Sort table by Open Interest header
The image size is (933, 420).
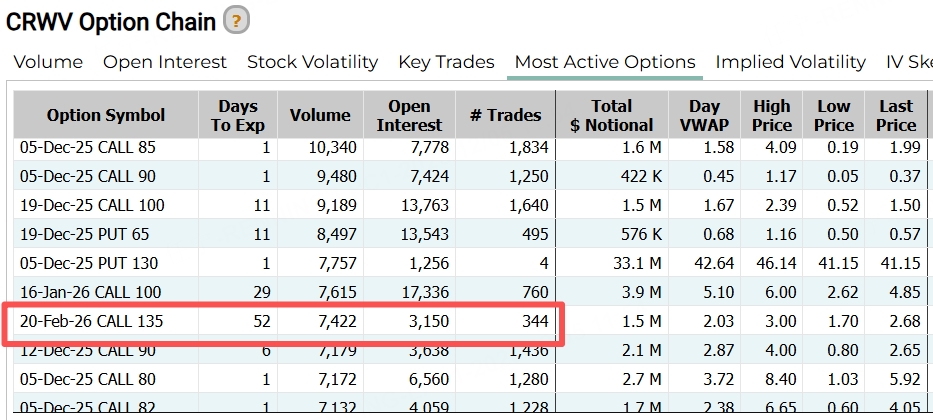pyautogui.click(x=409, y=115)
